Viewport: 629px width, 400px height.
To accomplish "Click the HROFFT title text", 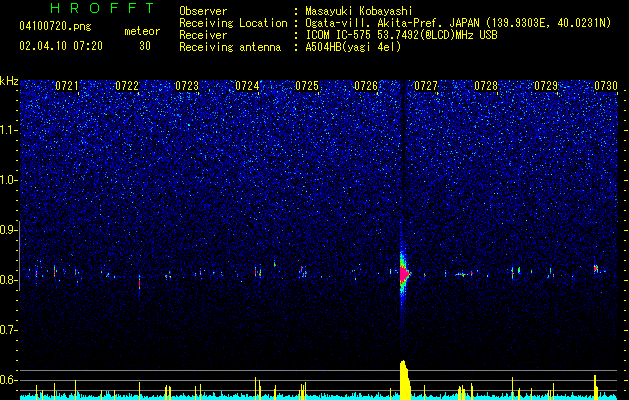I will point(102,8).
